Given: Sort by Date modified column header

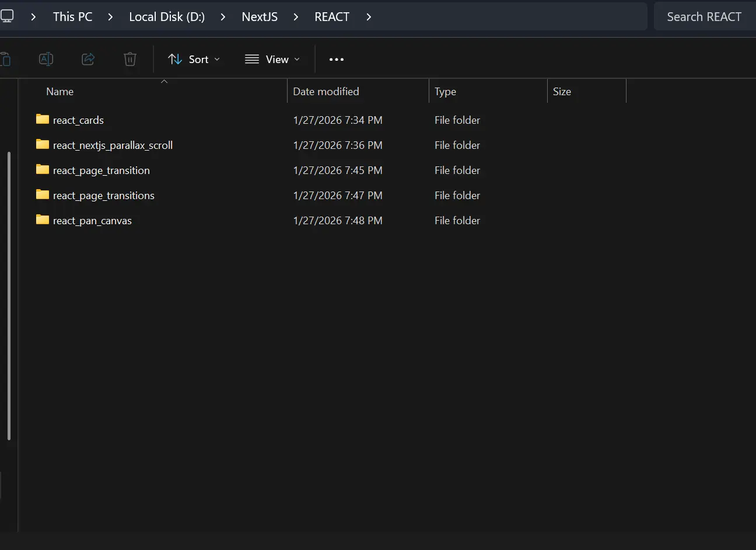Looking at the screenshot, I should point(326,92).
